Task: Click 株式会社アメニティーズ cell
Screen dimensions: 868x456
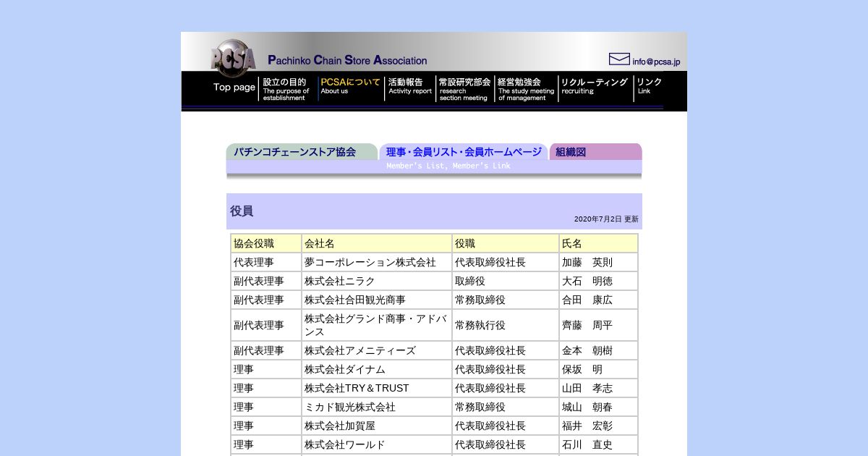Action: point(377,350)
